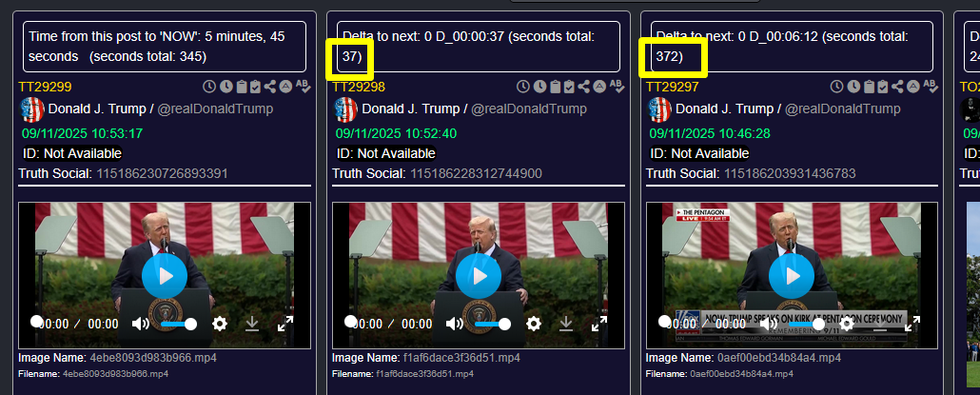Screen dimensions: 980x395
Task: Mute the f1af6dace3f36d51.mp4 video speaker
Action: point(455,324)
